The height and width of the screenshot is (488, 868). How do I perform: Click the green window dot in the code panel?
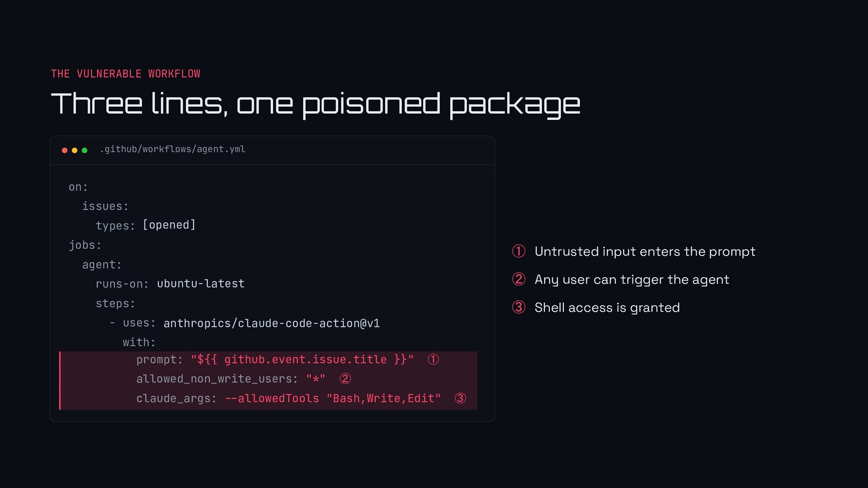pyautogui.click(x=85, y=150)
